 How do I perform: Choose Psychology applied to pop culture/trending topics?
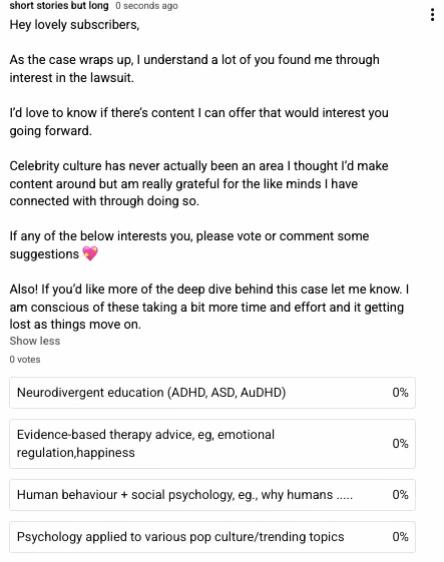212,537
